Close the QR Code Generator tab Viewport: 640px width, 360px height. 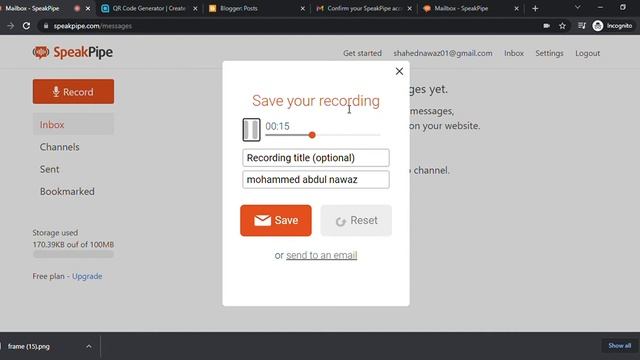(x=195, y=9)
